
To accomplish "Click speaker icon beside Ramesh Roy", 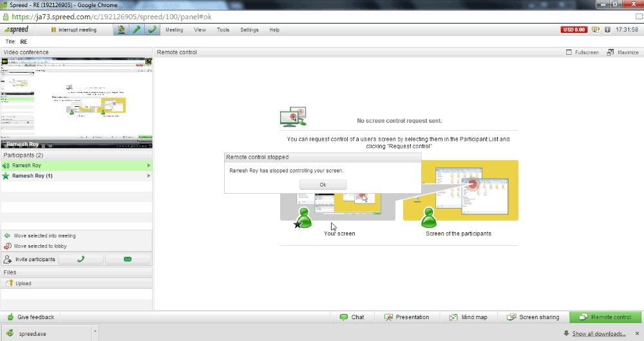I will click(6, 165).
